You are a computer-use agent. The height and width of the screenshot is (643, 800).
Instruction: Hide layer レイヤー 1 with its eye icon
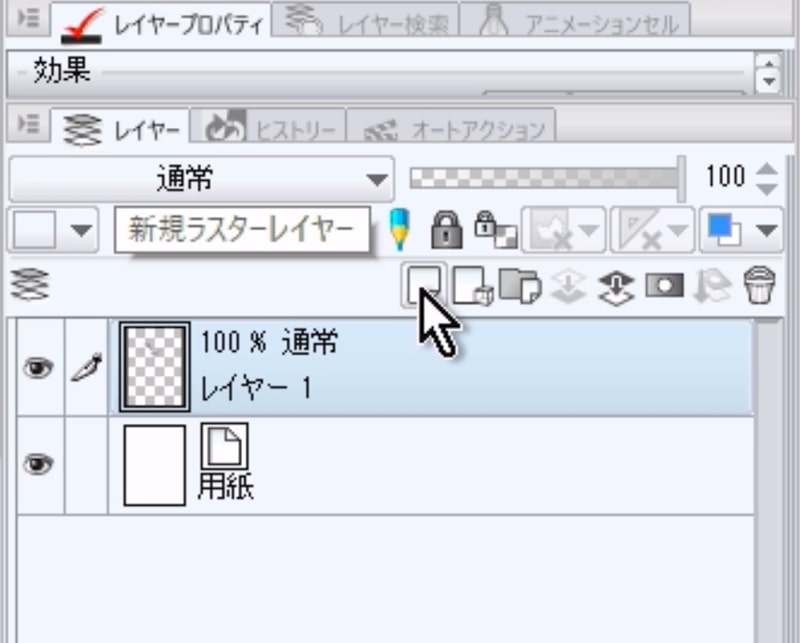[38, 367]
